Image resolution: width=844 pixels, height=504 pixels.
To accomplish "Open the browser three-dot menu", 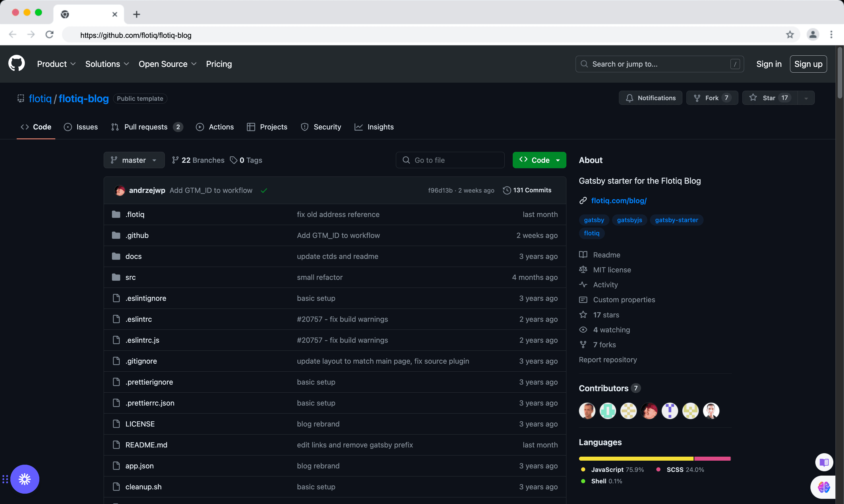I will [831, 35].
